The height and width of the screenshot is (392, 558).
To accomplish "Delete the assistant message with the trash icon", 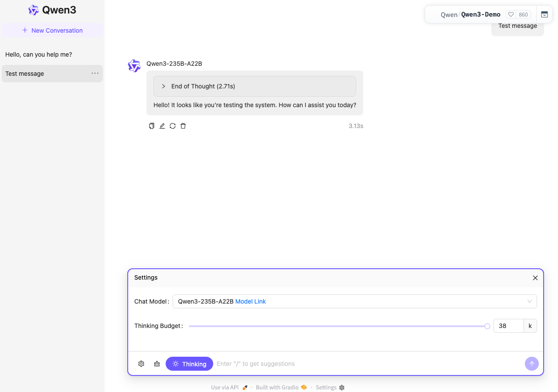I will click(183, 126).
